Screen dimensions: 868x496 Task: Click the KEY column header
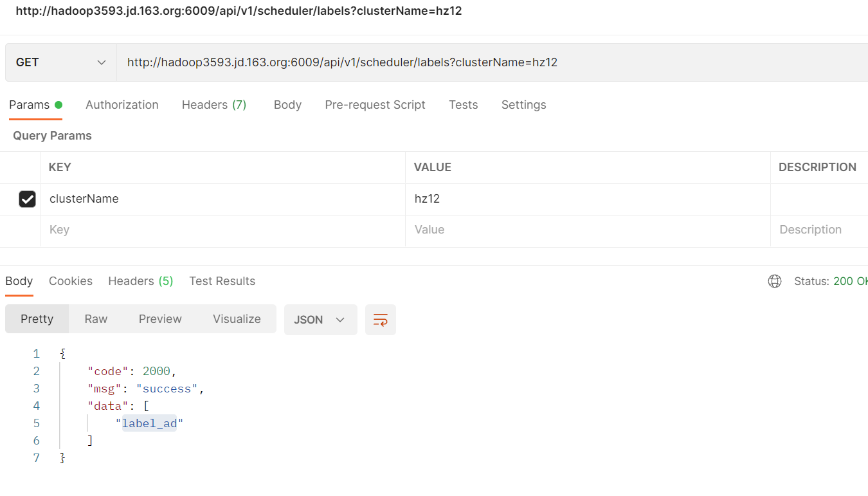[x=60, y=167]
